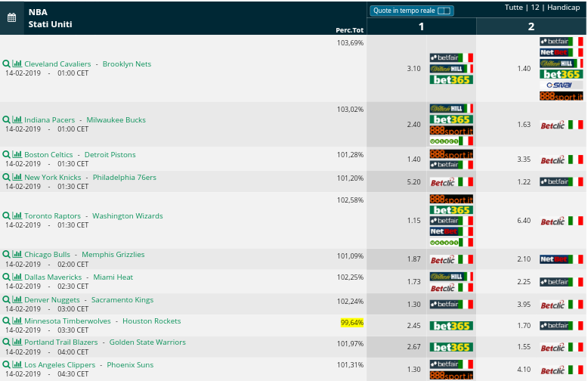
Task: Click the magnifier icon for Chicago Bulls match
Action: 6,254
